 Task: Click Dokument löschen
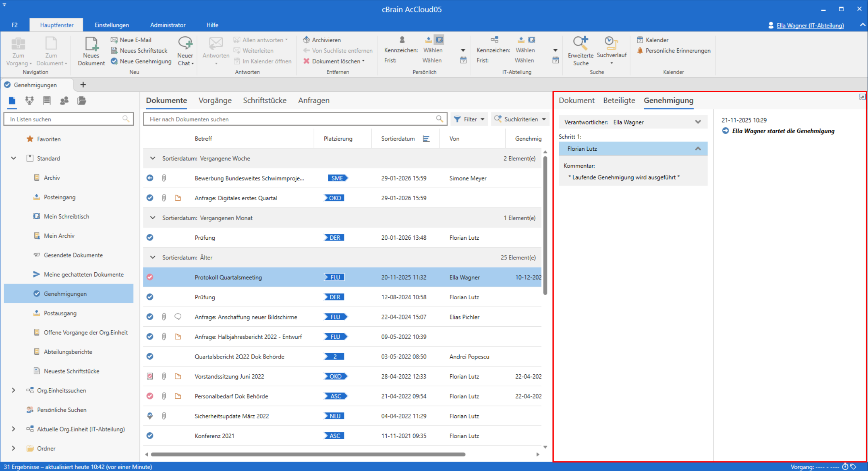[334, 61]
